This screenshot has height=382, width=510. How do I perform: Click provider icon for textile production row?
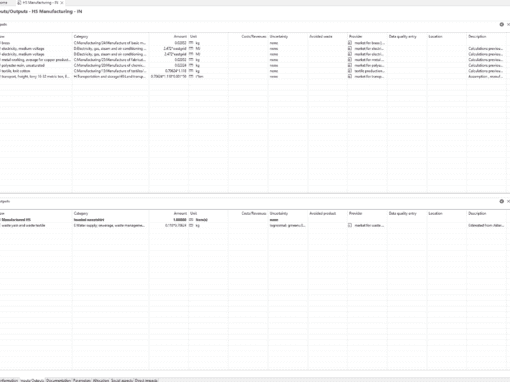point(350,71)
